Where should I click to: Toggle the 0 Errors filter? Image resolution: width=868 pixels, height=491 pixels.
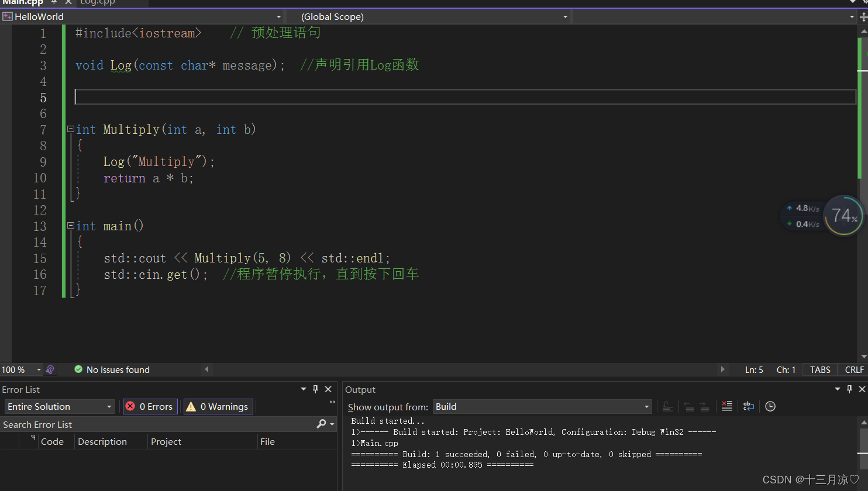(150, 406)
